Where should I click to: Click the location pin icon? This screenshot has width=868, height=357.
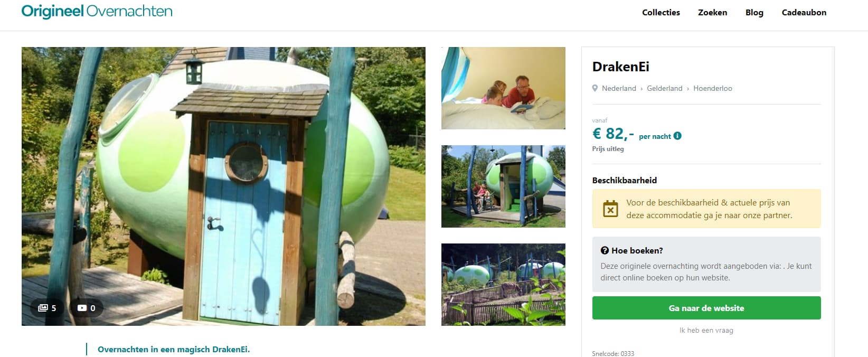tap(595, 88)
